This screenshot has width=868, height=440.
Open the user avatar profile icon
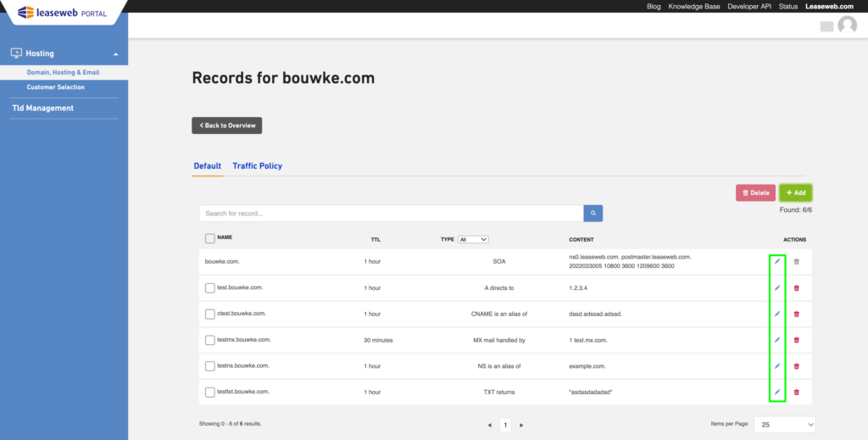coord(847,25)
